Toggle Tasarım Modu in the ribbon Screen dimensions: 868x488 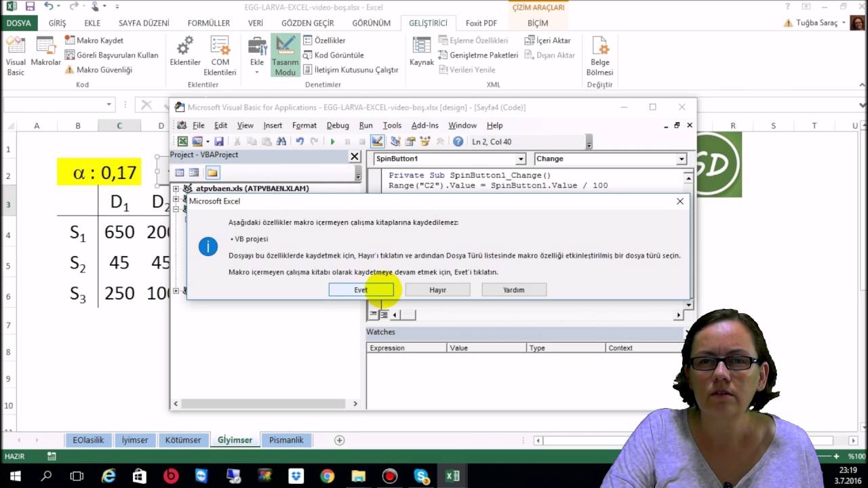click(x=285, y=57)
